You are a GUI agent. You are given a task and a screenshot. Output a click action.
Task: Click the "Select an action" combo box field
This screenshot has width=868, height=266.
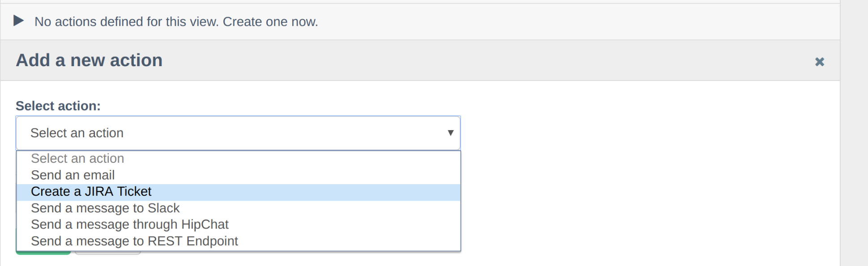click(x=224, y=133)
